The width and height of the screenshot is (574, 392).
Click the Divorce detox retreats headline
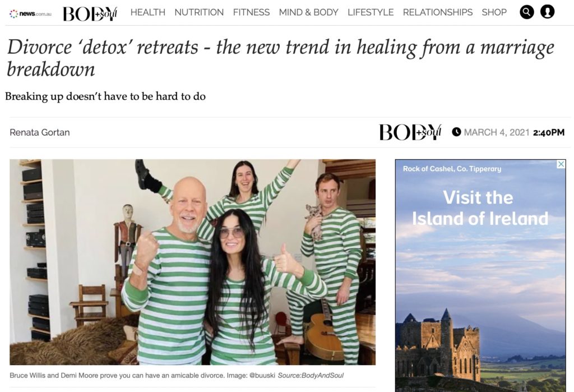point(280,58)
